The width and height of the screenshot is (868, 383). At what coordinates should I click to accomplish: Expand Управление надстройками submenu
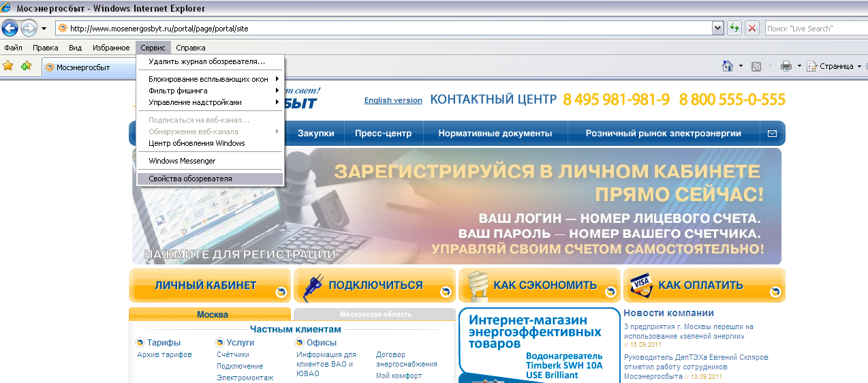(x=210, y=102)
